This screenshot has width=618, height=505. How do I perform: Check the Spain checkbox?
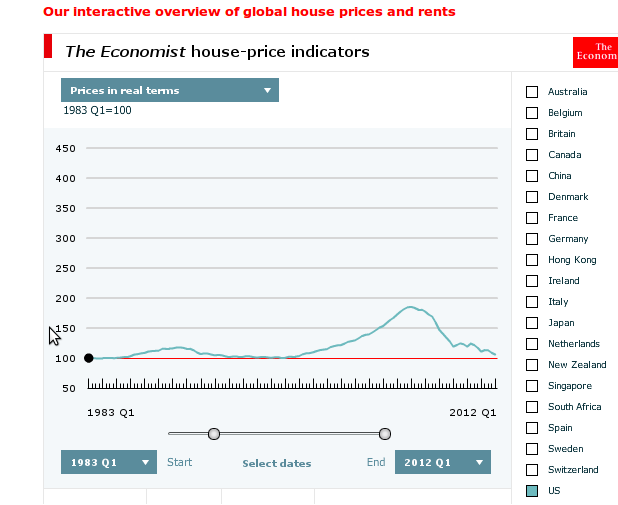tap(532, 428)
